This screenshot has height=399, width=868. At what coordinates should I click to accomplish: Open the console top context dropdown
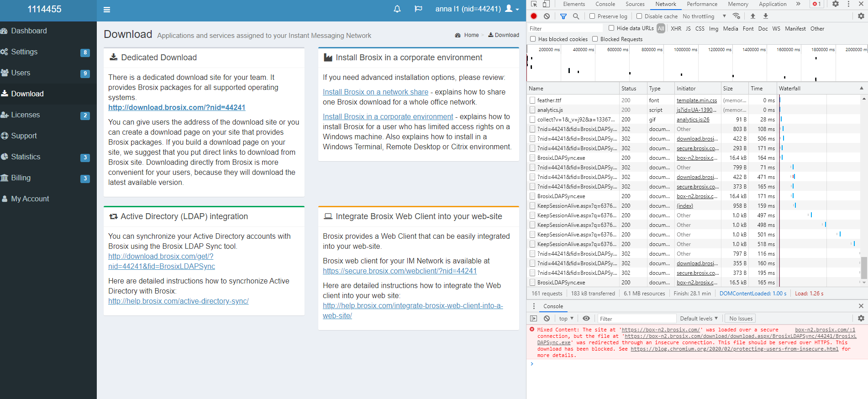(566, 319)
